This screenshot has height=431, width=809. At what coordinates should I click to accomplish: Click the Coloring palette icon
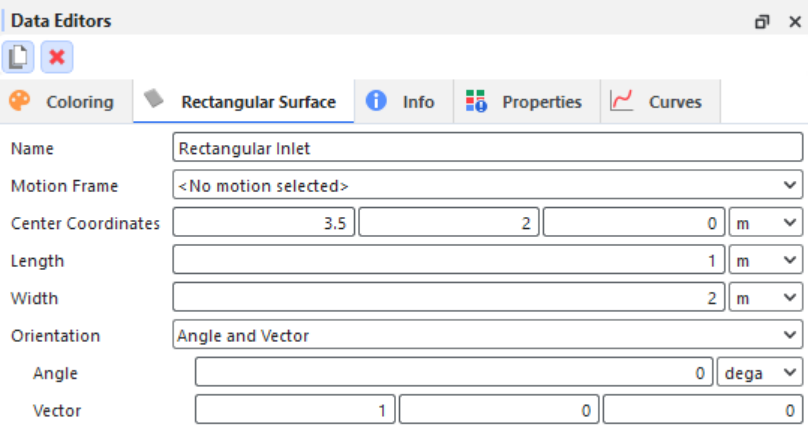21,101
